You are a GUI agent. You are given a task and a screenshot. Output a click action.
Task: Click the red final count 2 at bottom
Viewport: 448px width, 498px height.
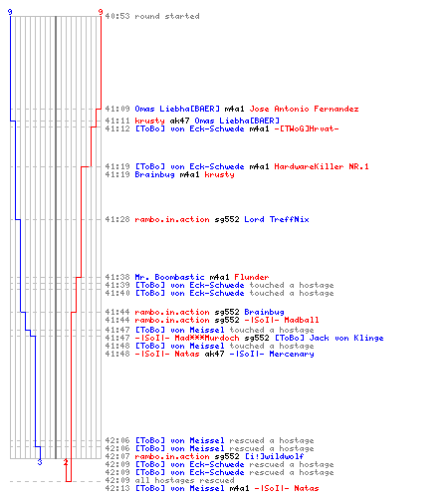(66, 462)
